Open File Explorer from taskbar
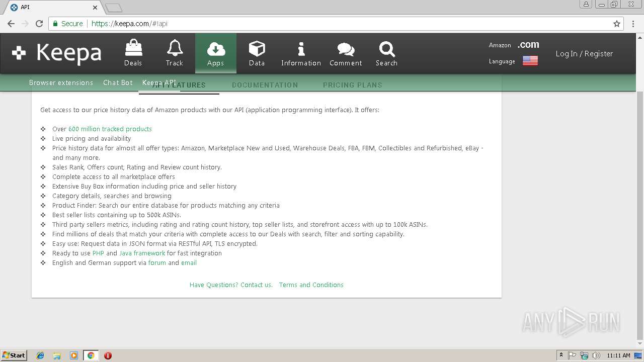The image size is (644, 362). [x=57, y=355]
